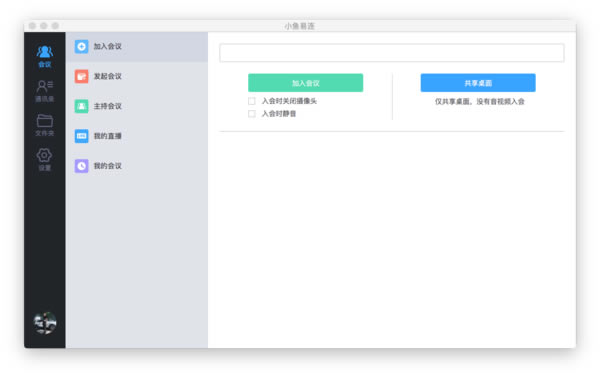
Task: Select the blue 加入会议 icon in the list
Action: [x=82, y=47]
